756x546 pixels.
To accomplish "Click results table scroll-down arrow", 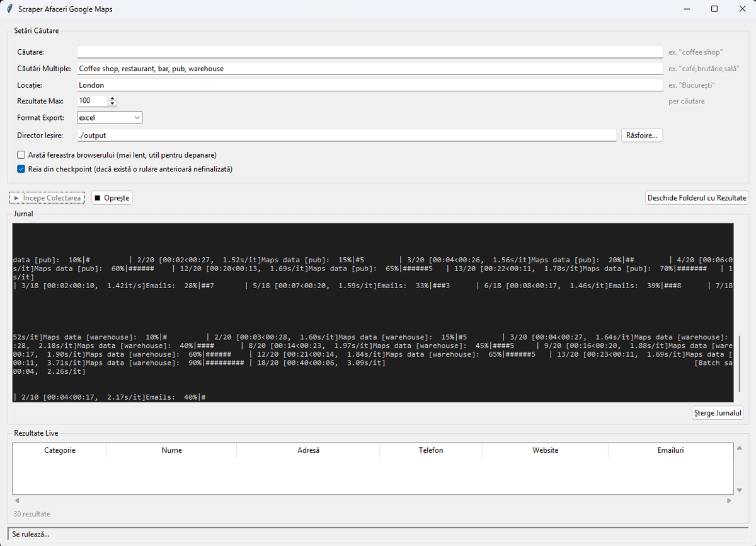I will (x=740, y=490).
